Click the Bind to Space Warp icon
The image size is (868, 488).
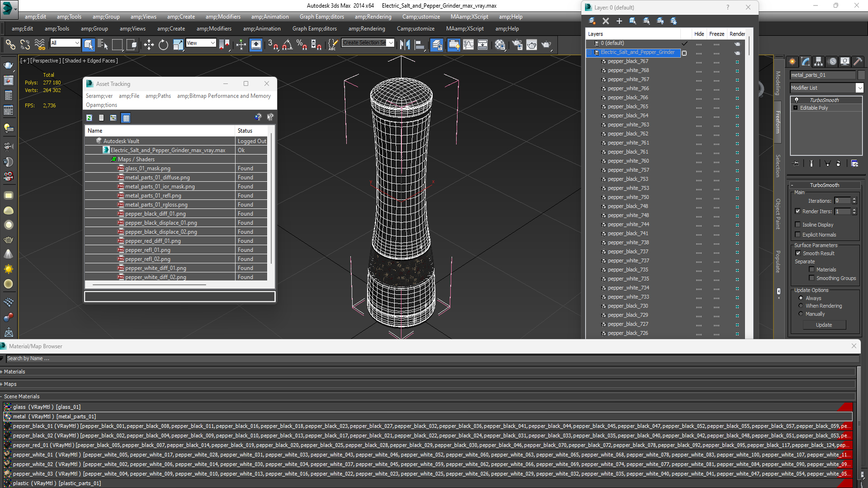[40, 44]
